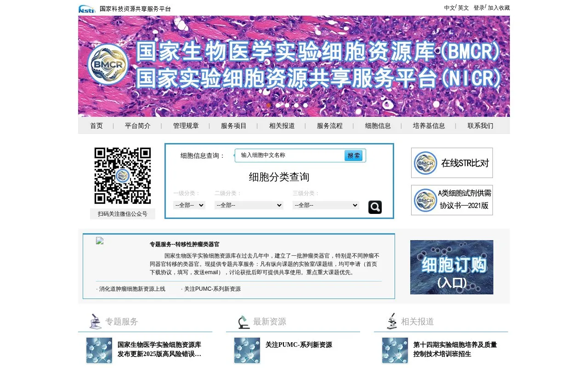Screen dimensions: 588x368
Task: Open 培养基信息 menu item
Action: pos(429,126)
